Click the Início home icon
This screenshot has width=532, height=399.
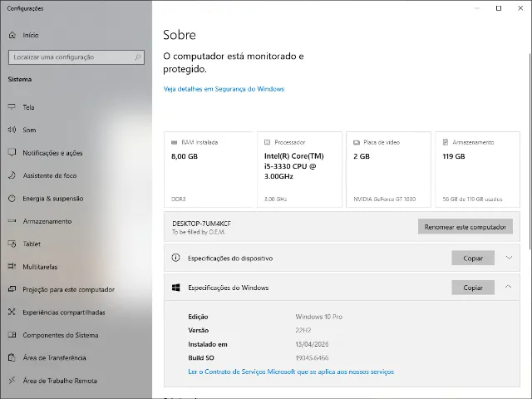click(12, 35)
